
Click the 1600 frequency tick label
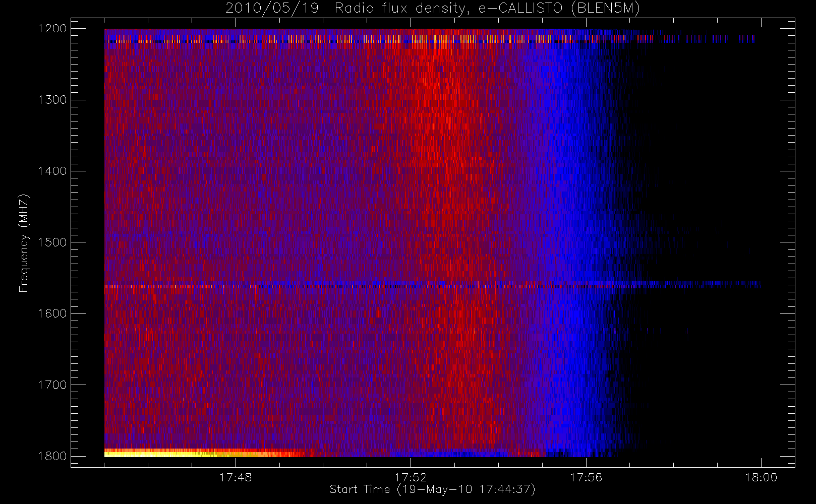click(52, 313)
